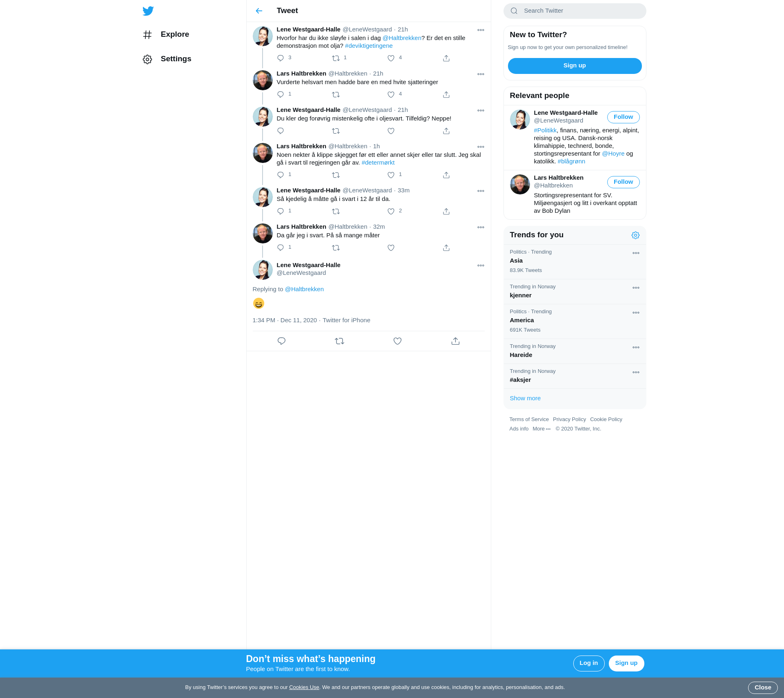Click the Twitter bird logo

click(x=148, y=11)
